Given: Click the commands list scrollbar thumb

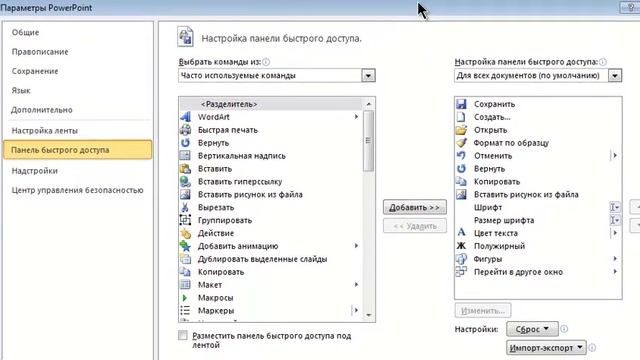Looking at the screenshot, I should pyautogui.click(x=368, y=141).
